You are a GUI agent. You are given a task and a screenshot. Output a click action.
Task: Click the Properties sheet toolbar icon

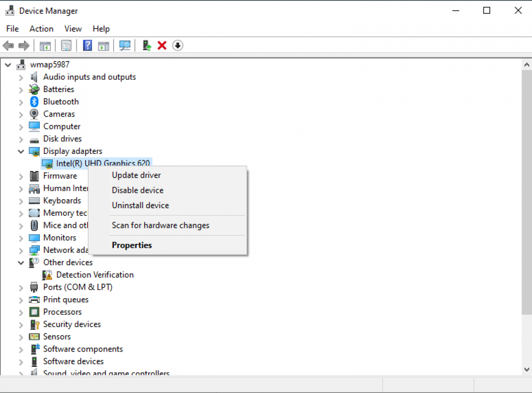coord(66,45)
